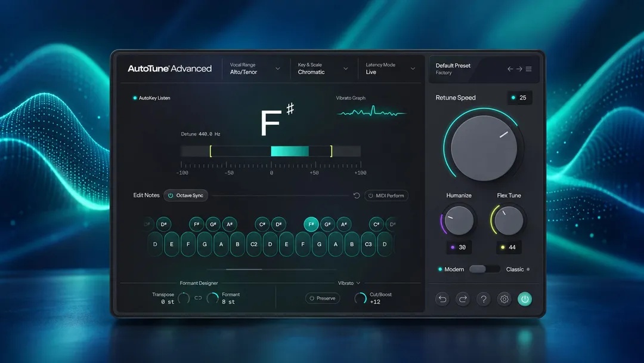Click the Detune 440.0 Hz value
This screenshot has height=363, width=644.
[209, 134]
